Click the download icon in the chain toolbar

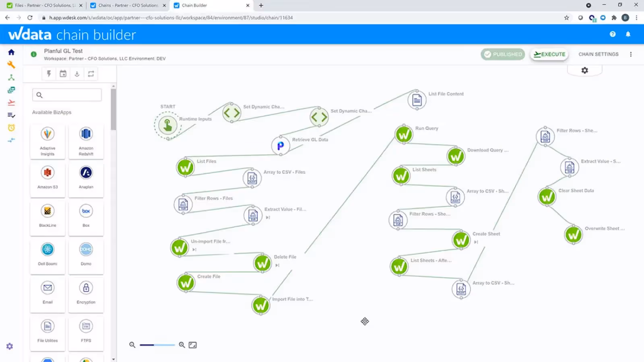(x=77, y=74)
